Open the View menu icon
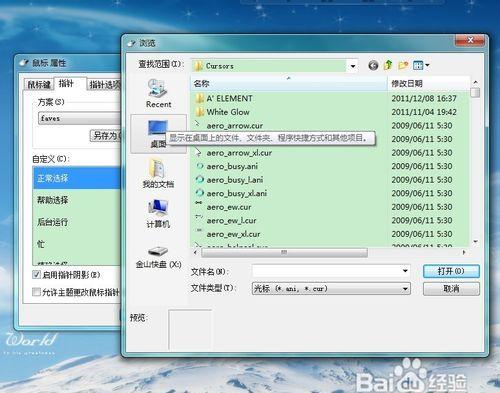Screen dimensions: 500x393 point(421,65)
